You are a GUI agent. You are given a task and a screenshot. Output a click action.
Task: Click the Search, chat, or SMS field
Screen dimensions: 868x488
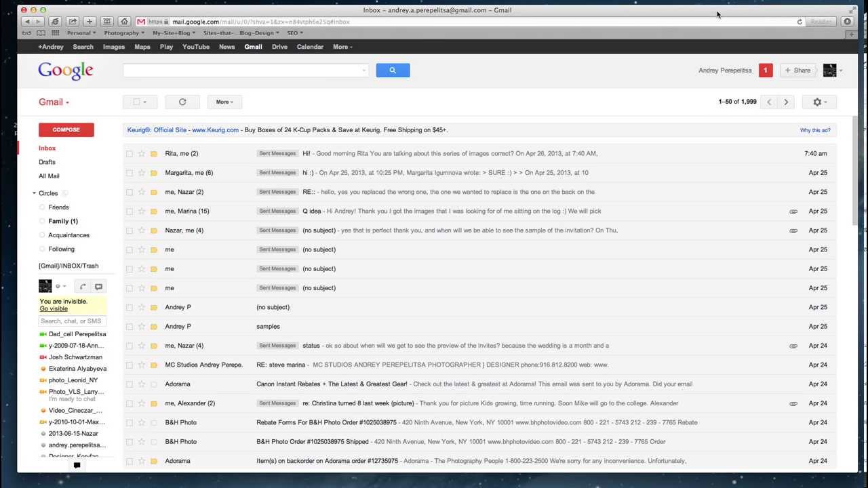point(72,321)
